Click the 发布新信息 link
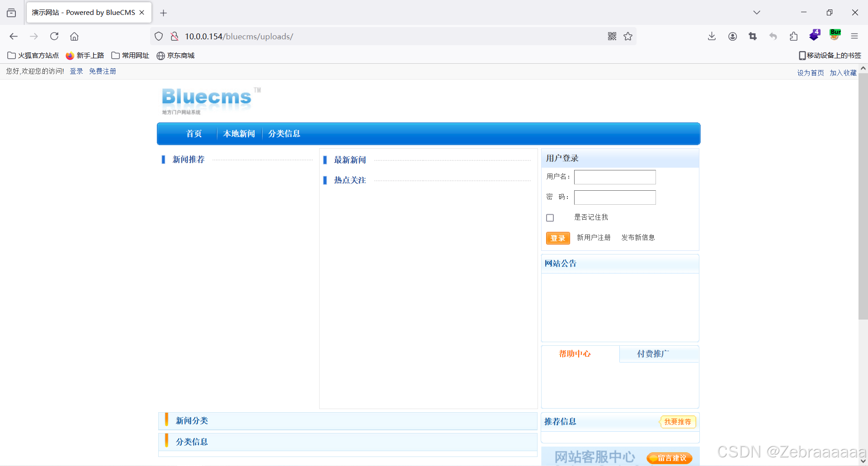This screenshot has height=466, width=868. 638,237
